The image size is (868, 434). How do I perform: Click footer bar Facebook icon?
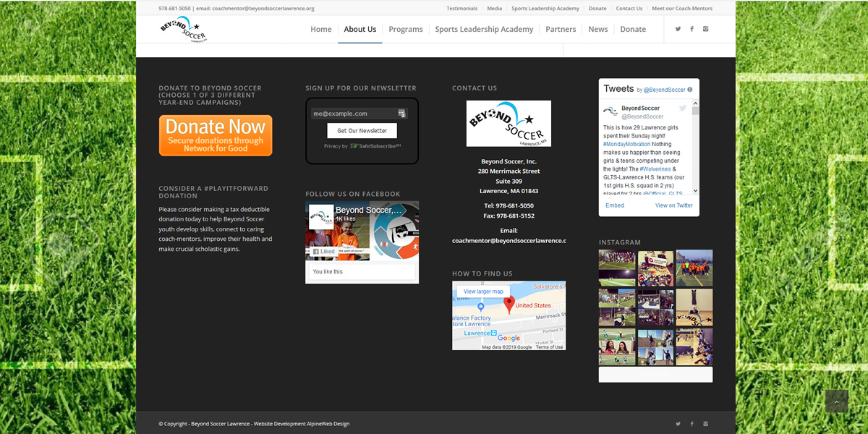(x=692, y=424)
